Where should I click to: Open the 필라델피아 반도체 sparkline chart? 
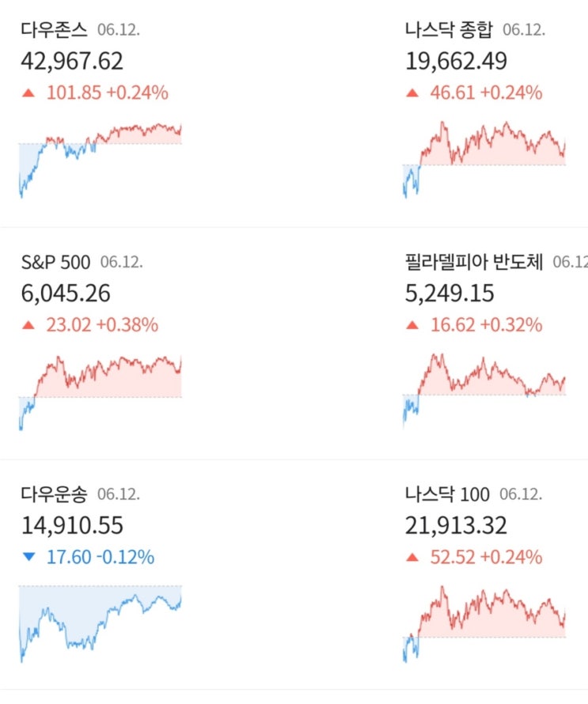point(484,388)
